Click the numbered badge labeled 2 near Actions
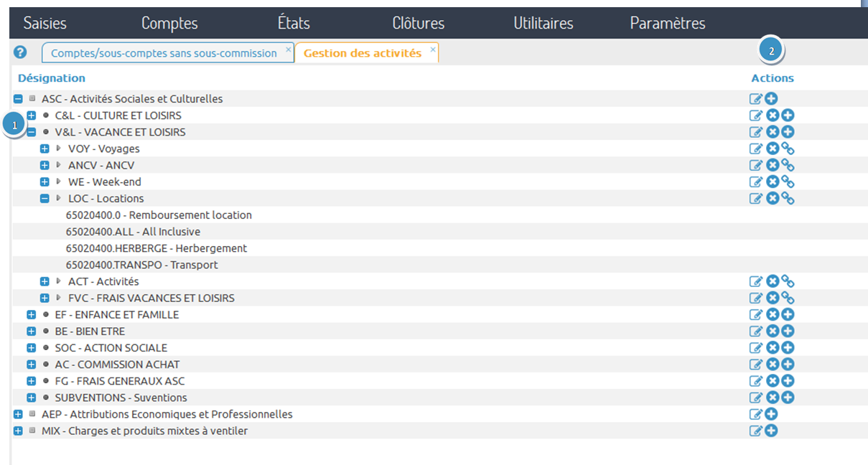The width and height of the screenshot is (868, 465). tap(772, 50)
